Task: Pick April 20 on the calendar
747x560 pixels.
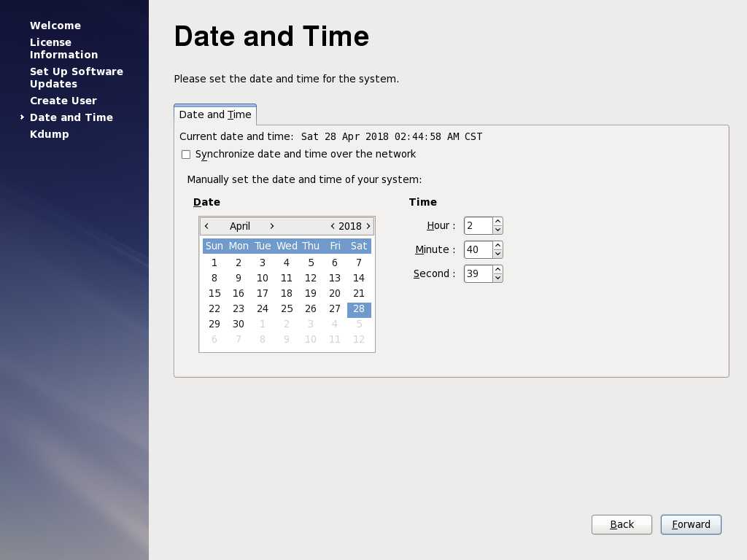Action: [334, 293]
